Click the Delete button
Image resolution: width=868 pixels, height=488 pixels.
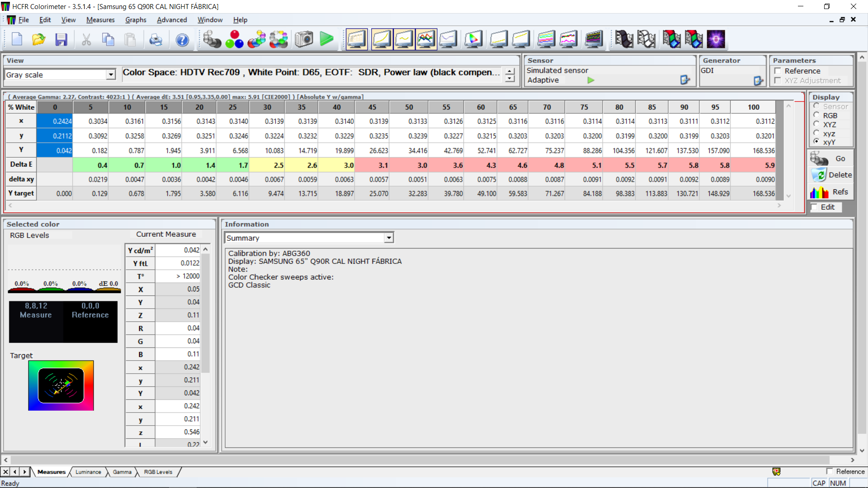pyautogui.click(x=831, y=175)
